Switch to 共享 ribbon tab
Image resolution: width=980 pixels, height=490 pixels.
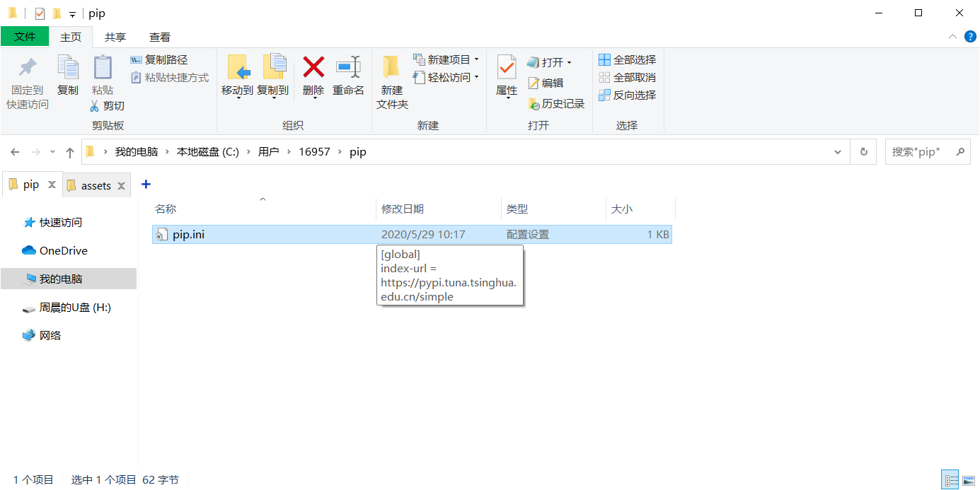pos(115,37)
